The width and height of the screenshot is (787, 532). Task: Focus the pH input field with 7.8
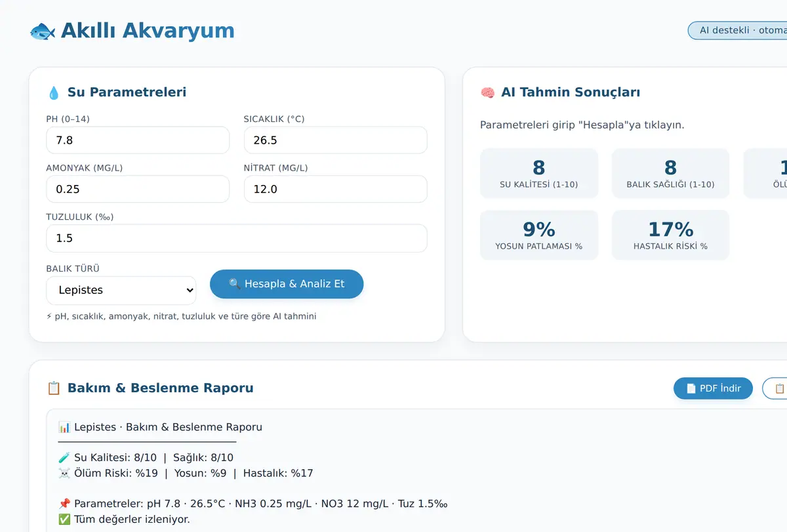coord(138,140)
